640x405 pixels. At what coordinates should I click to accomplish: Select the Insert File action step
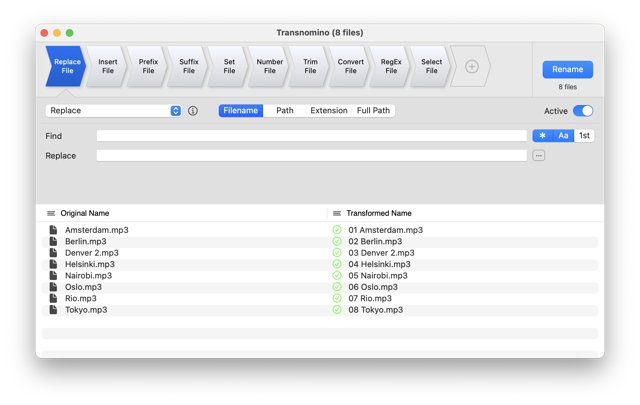pyautogui.click(x=107, y=66)
